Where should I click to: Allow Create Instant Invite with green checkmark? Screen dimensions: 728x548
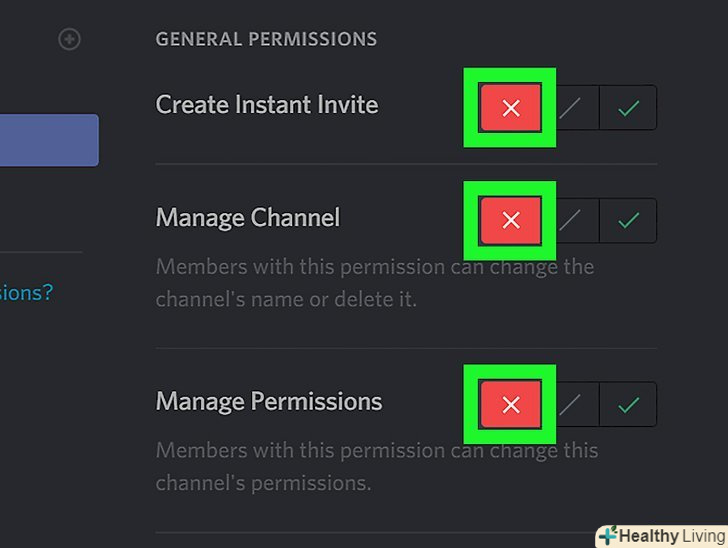coord(628,108)
